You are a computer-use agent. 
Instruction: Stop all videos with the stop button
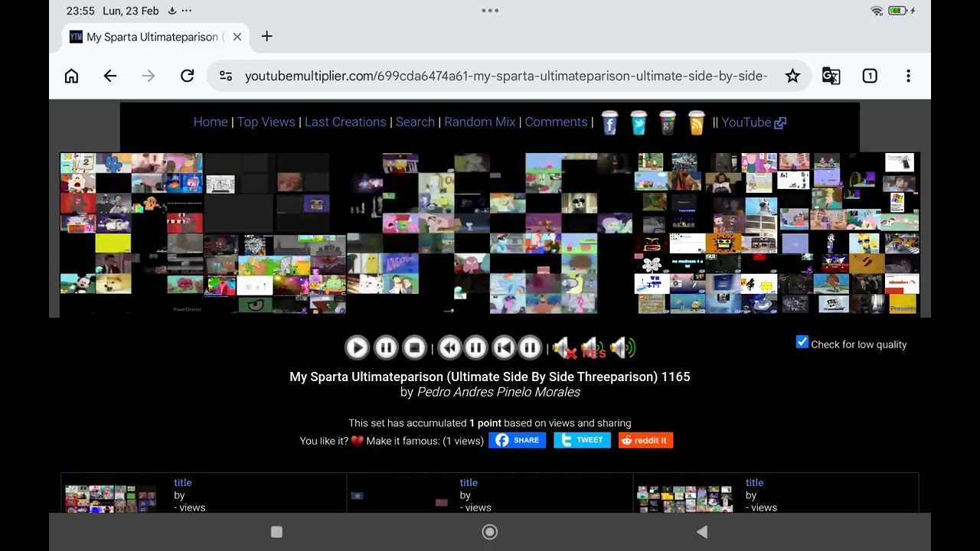(x=414, y=348)
